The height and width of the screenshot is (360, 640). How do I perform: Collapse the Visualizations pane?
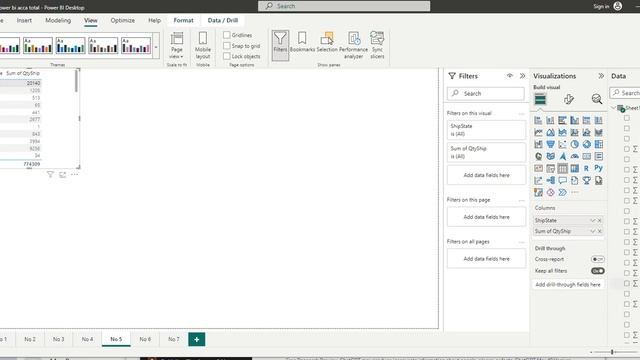click(601, 76)
